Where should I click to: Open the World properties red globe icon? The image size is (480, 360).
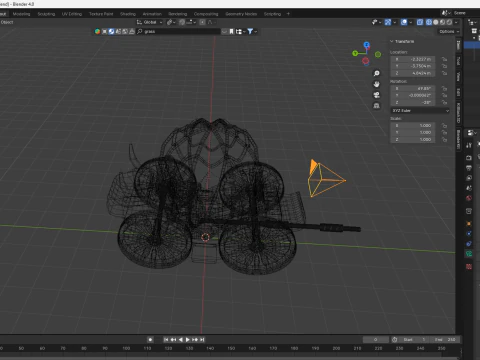[469, 198]
